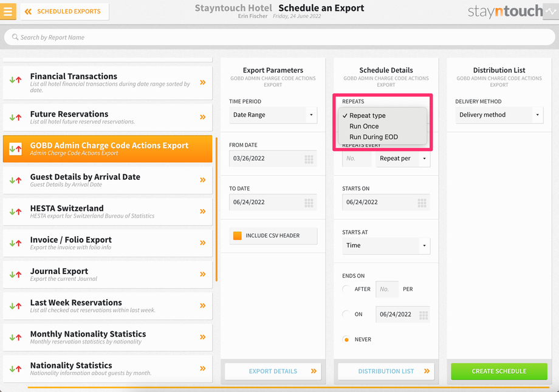Toggle Include CSV Header checkbox

coord(237,235)
